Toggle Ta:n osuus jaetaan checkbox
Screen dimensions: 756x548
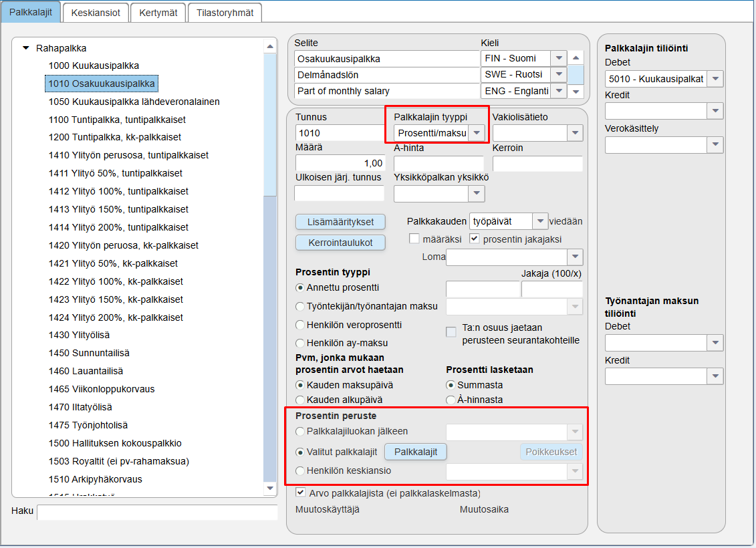click(x=451, y=331)
